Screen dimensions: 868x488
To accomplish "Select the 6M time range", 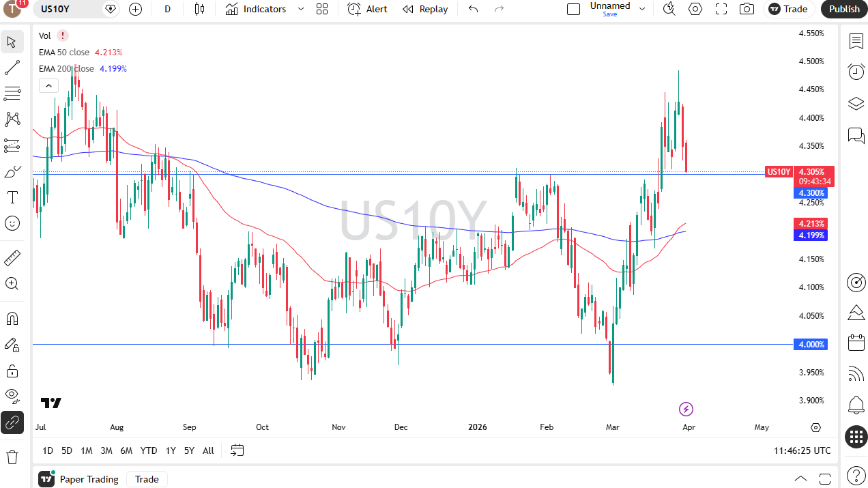I will pyautogui.click(x=126, y=450).
